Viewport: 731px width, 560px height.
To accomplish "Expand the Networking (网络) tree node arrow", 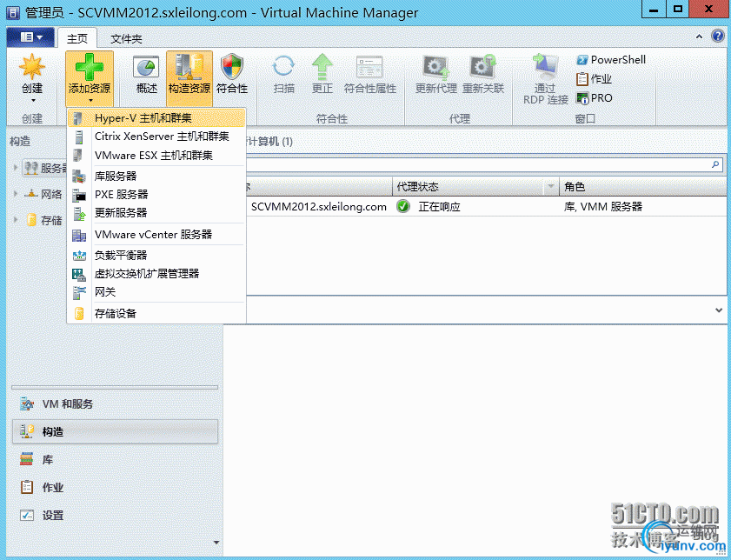I will click(x=16, y=194).
